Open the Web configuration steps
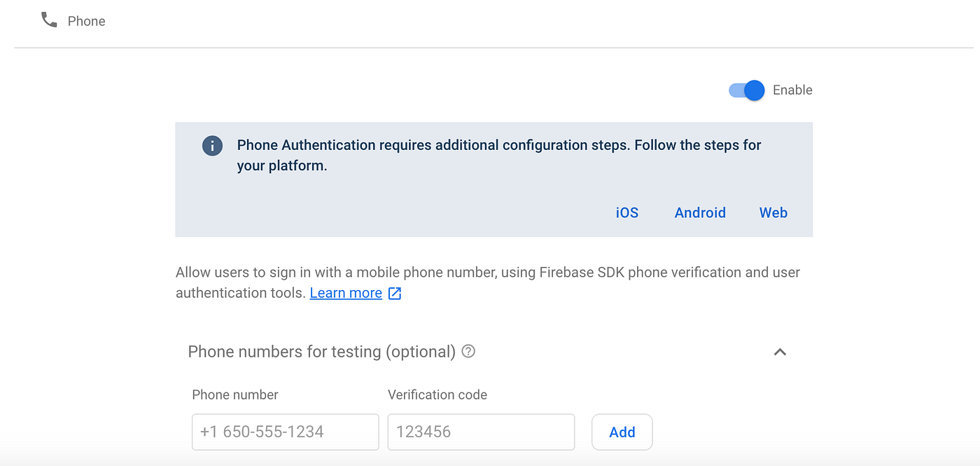The height and width of the screenshot is (466, 980). 773,213
